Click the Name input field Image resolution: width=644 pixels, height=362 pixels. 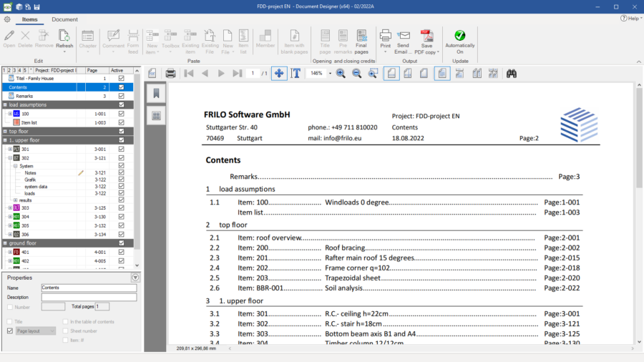pos(89,288)
